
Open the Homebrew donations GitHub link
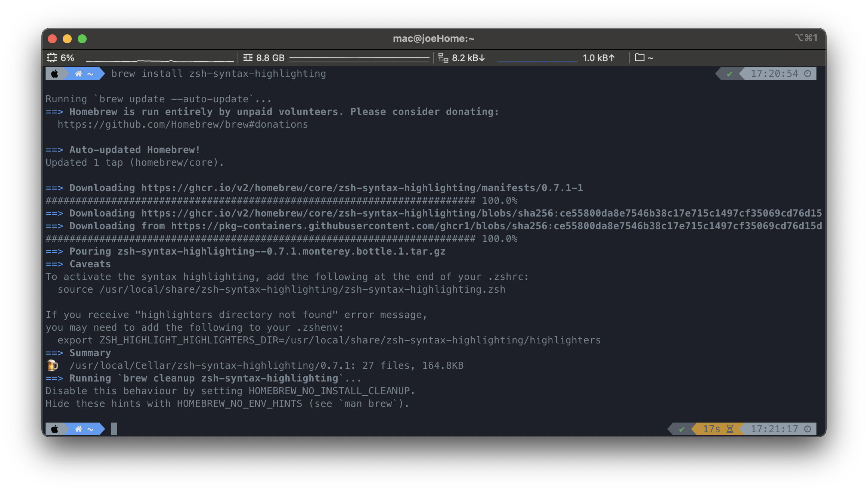pos(182,125)
